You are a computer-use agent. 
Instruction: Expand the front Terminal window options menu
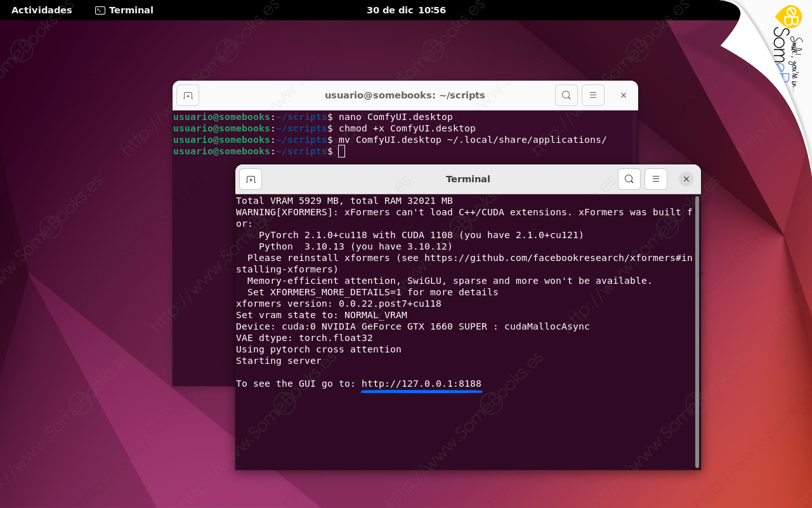[656, 179]
